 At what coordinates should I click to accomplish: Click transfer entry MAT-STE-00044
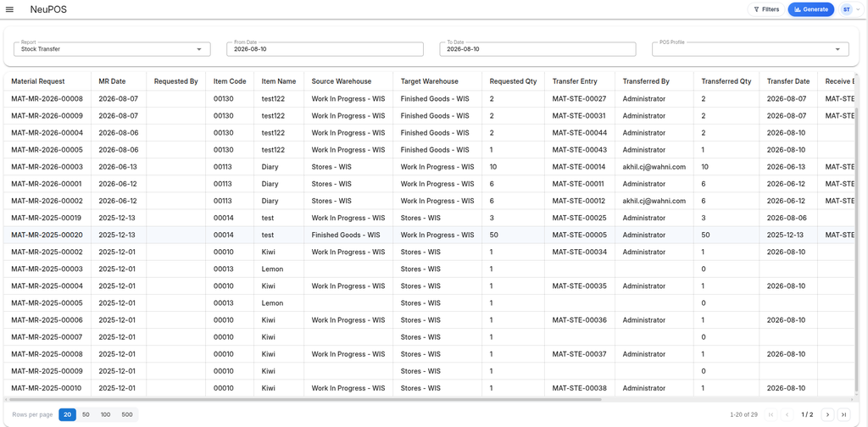point(579,133)
